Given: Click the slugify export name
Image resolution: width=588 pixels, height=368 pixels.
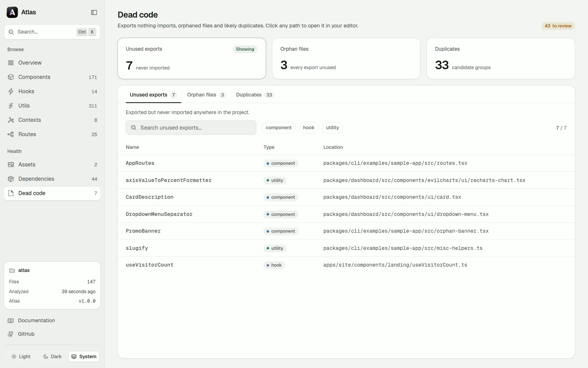Looking at the screenshot, I should click(137, 248).
